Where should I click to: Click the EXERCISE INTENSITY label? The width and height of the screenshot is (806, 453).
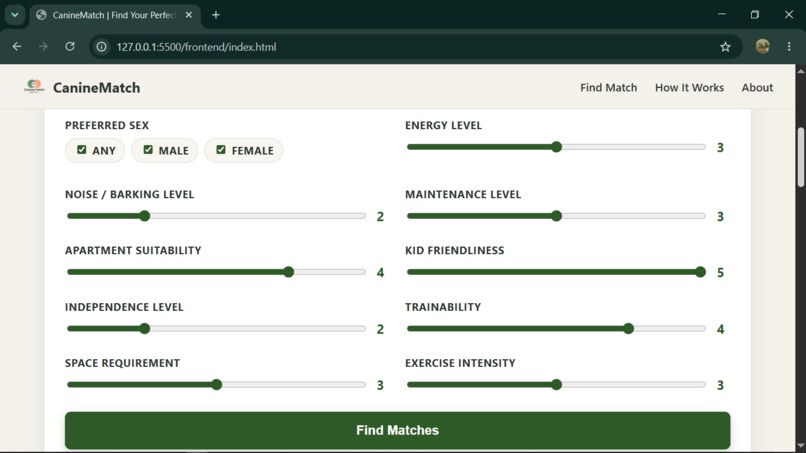(460, 363)
